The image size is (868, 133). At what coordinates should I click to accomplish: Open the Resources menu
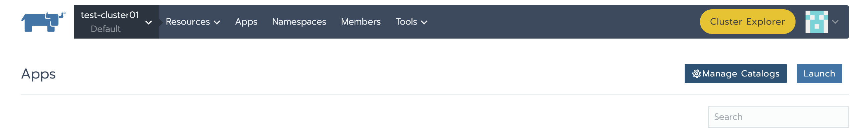[x=193, y=22]
